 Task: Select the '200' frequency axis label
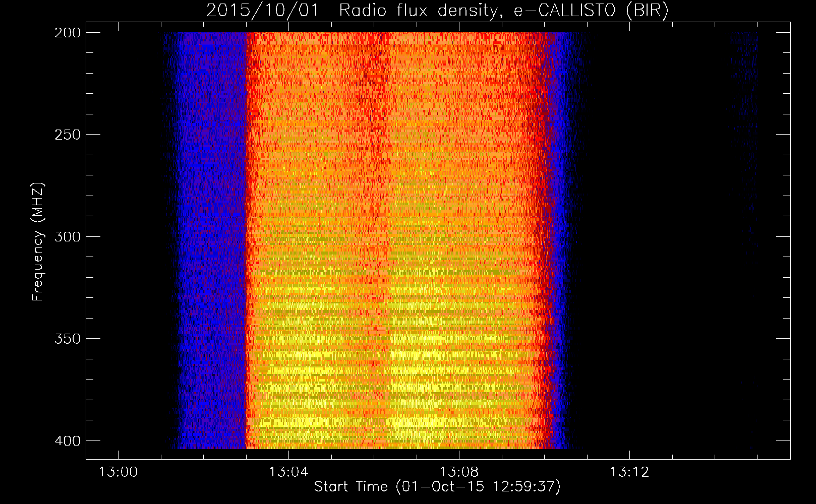pyautogui.click(x=67, y=33)
